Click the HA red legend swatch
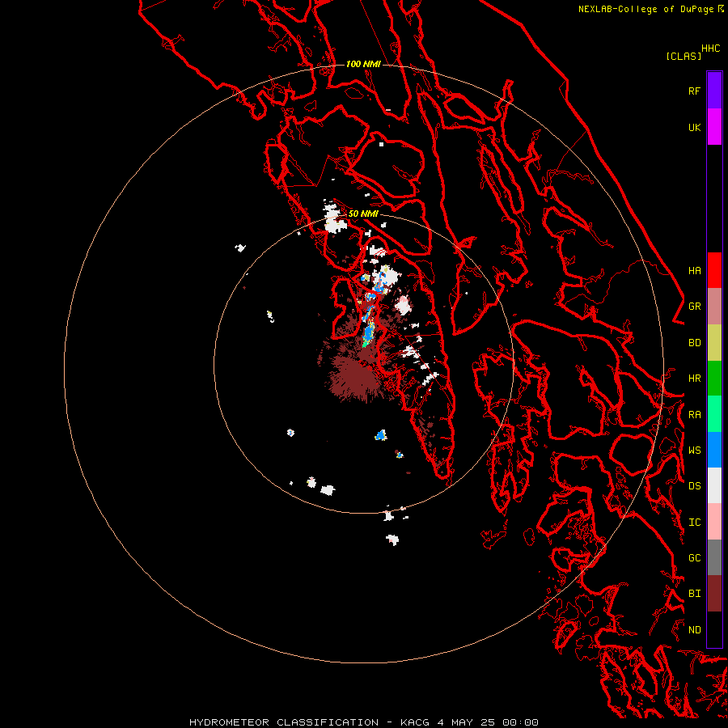 coord(714,270)
